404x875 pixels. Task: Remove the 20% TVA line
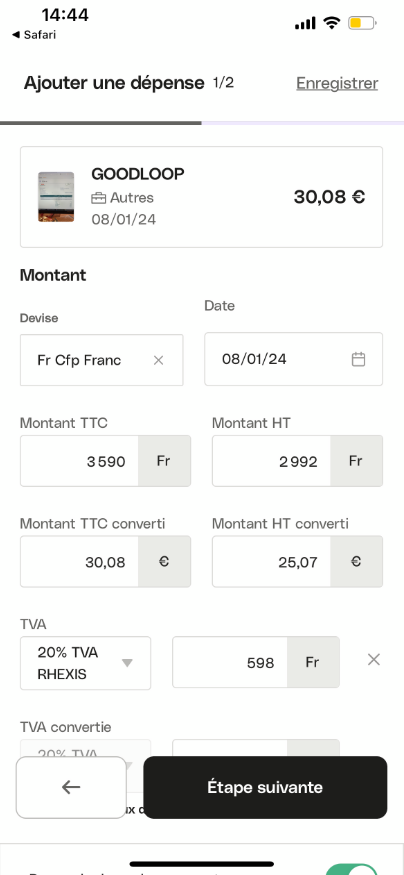374,660
